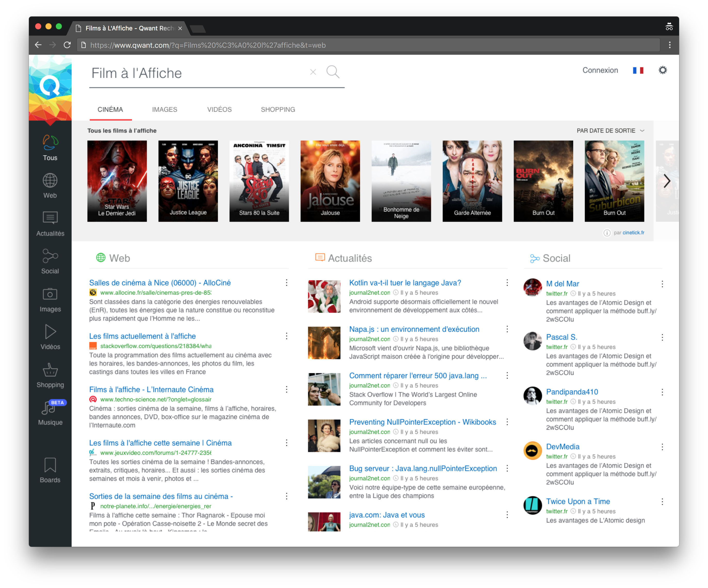This screenshot has width=708, height=588.
Task: Click the Connexion link
Action: 600,70
